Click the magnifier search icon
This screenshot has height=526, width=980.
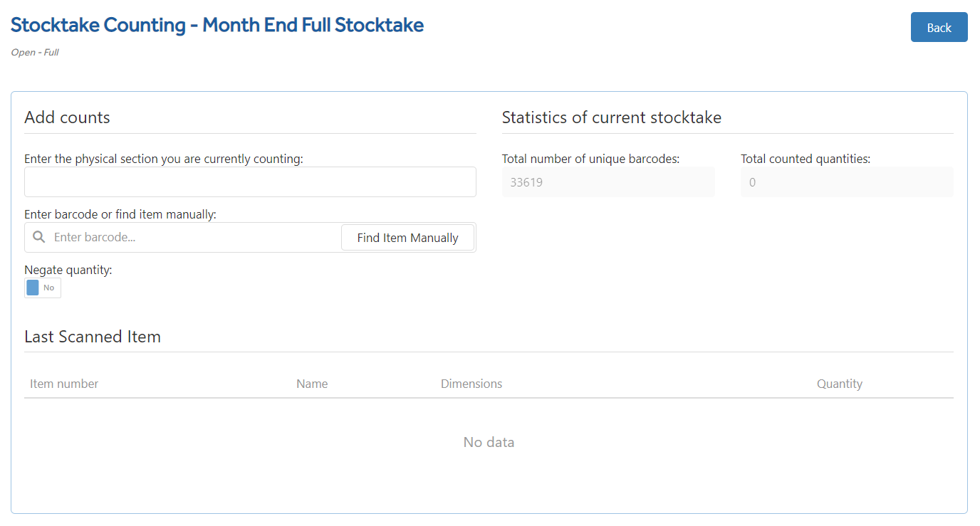(x=39, y=237)
